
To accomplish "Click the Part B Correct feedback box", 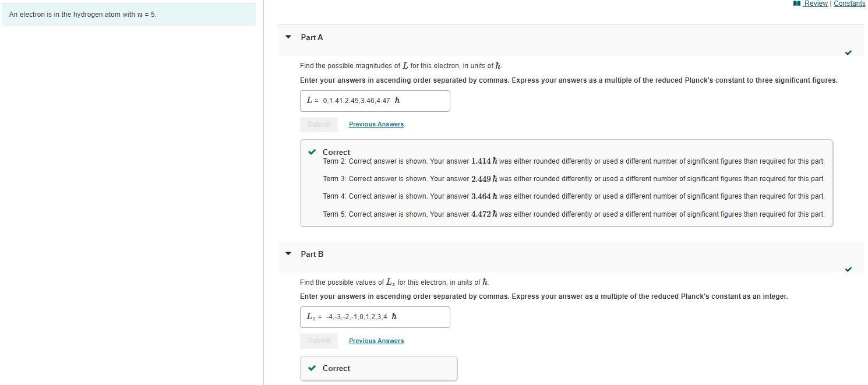I will [x=379, y=368].
